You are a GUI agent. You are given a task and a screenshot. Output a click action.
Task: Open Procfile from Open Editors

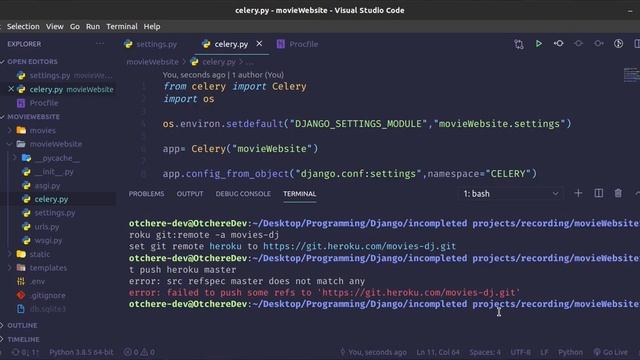(x=44, y=103)
